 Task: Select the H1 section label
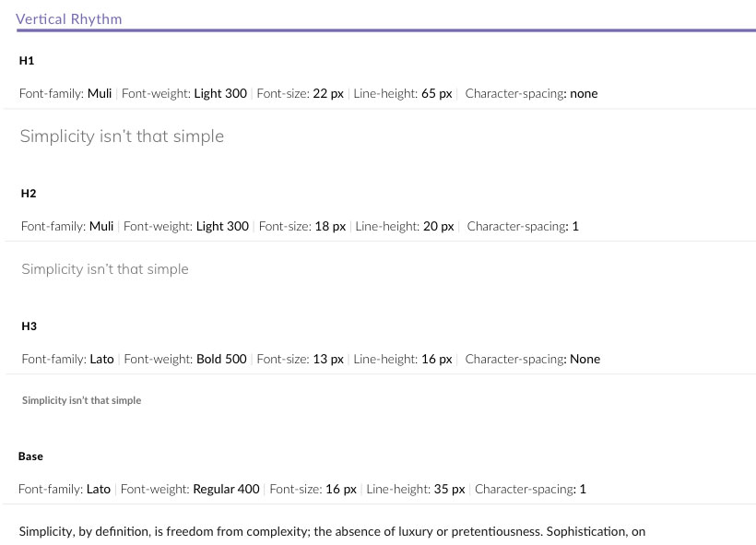tap(27, 61)
